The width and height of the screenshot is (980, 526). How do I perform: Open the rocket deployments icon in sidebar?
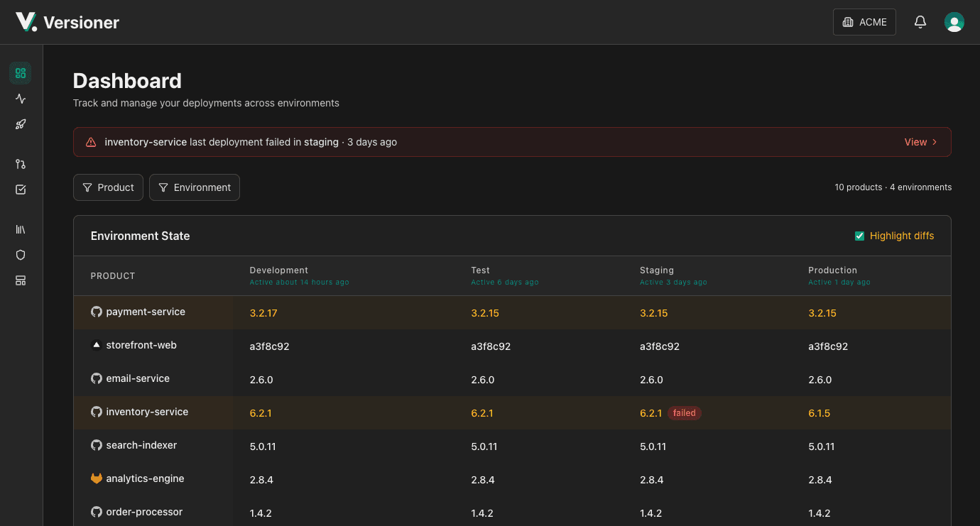tap(21, 124)
